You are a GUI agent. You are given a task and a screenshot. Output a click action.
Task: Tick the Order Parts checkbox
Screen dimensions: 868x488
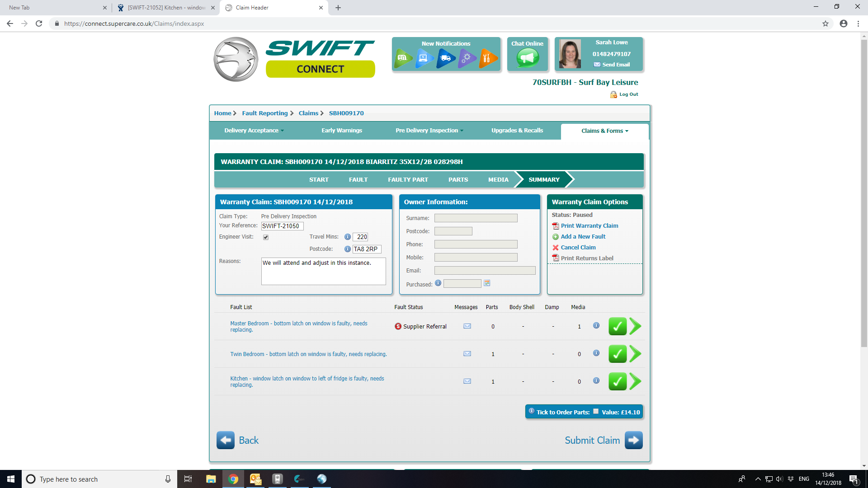tap(596, 411)
